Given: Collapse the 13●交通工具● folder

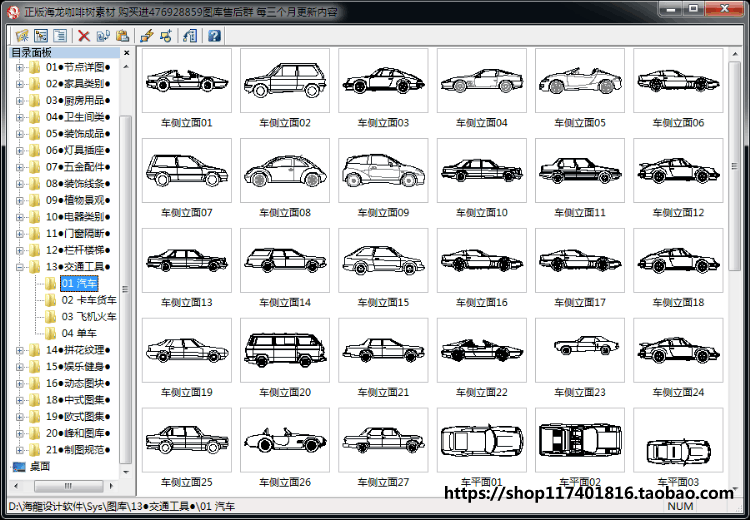Looking at the screenshot, I should [20, 267].
